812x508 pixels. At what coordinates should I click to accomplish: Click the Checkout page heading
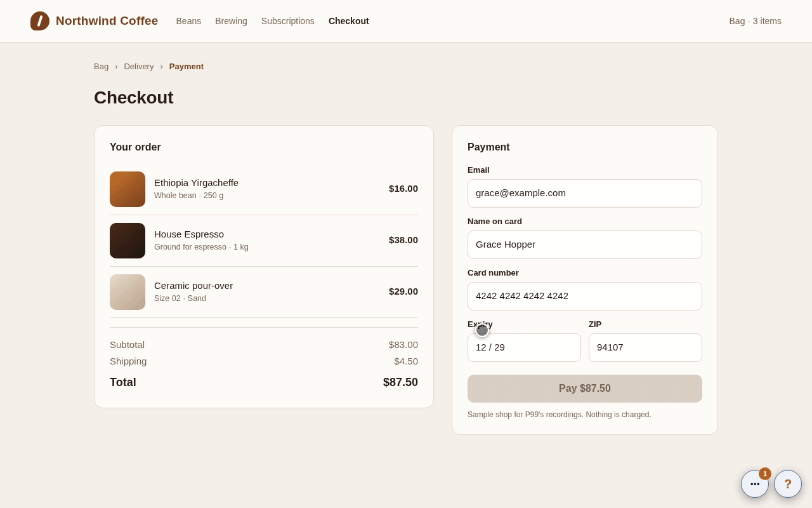134,98
